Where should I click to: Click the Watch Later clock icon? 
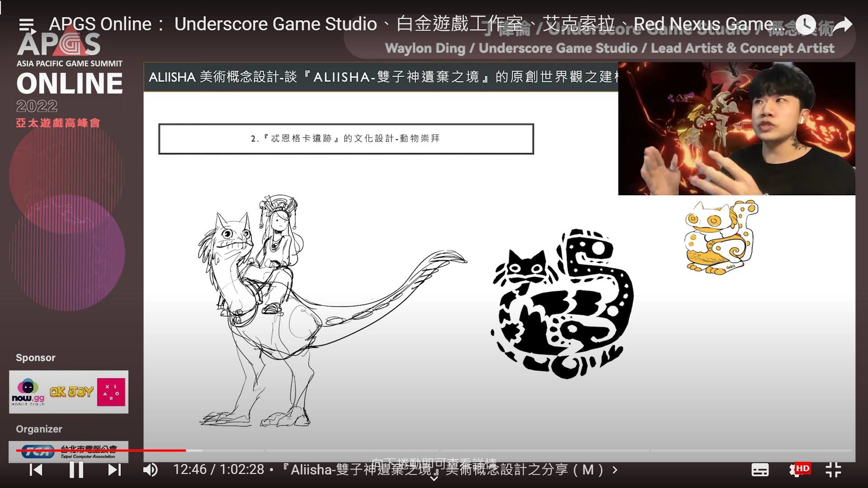coord(806,24)
